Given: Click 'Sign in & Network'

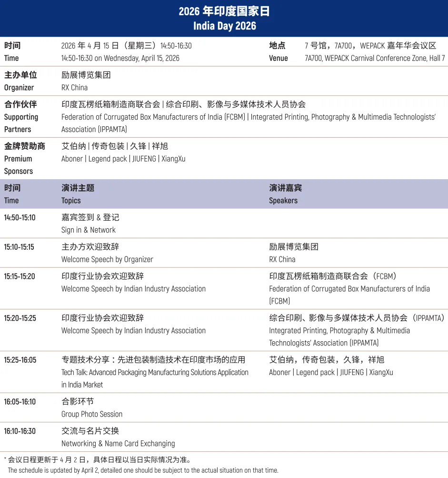Looking at the screenshot, I should pyautogui.click(x=89, y=230).
